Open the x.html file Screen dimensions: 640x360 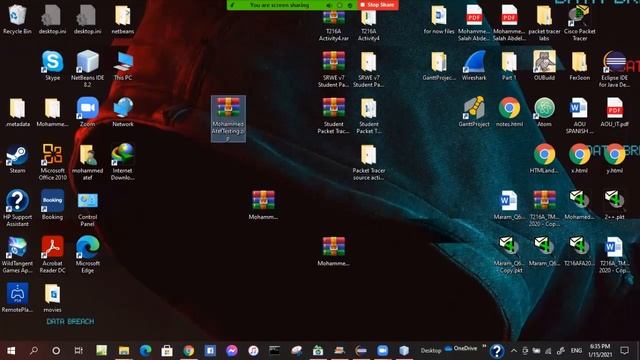click(579, 158)
